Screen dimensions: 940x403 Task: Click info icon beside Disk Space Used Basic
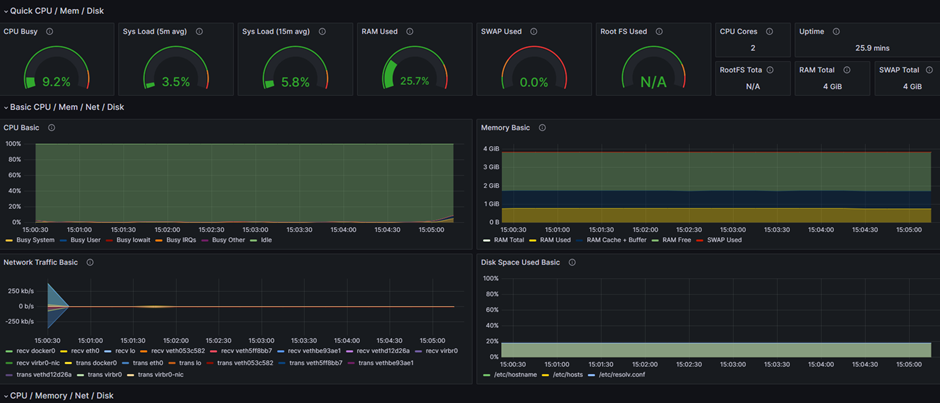[x=572, y=263]
